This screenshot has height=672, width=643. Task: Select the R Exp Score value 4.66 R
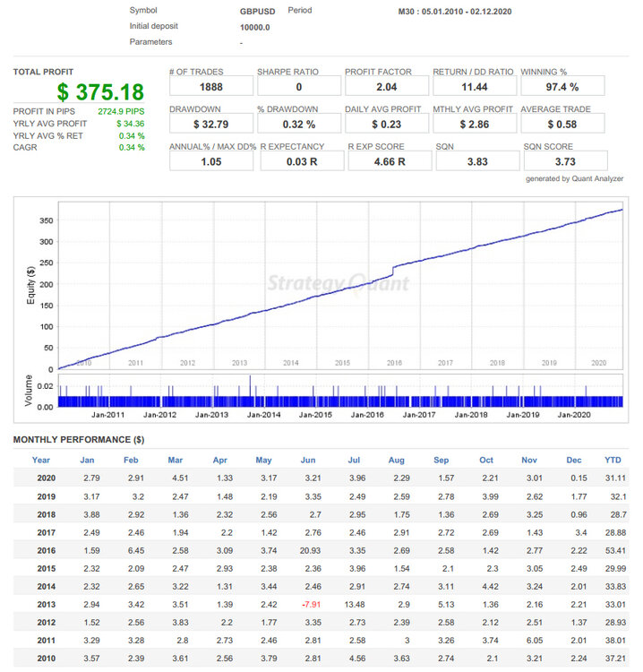point(390,161)
